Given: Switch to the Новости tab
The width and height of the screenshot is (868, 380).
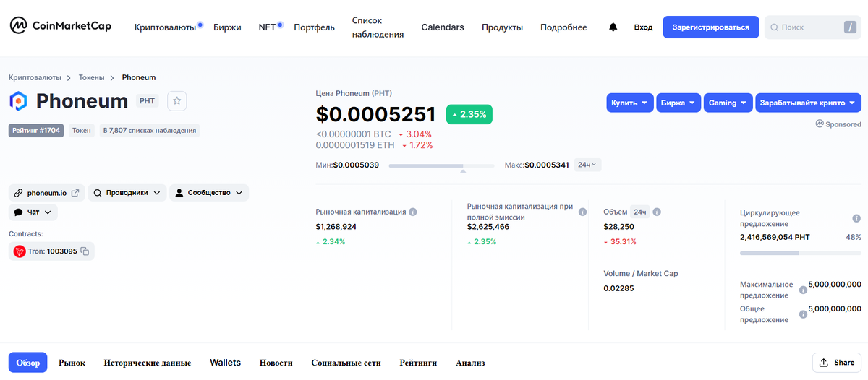Looking at the screenshot, I should 276,363.
